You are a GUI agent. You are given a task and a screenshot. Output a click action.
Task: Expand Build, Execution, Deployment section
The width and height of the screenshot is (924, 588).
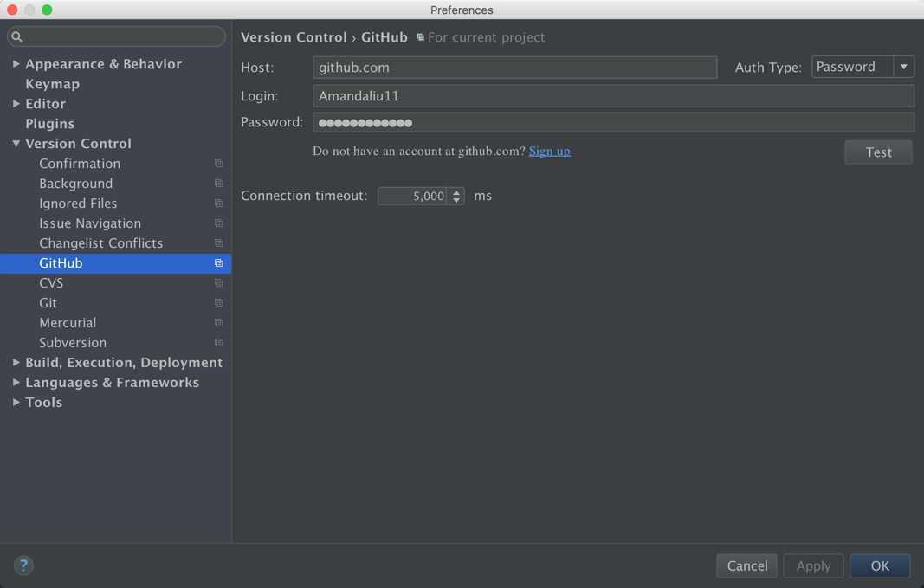(x=16, y=362)
